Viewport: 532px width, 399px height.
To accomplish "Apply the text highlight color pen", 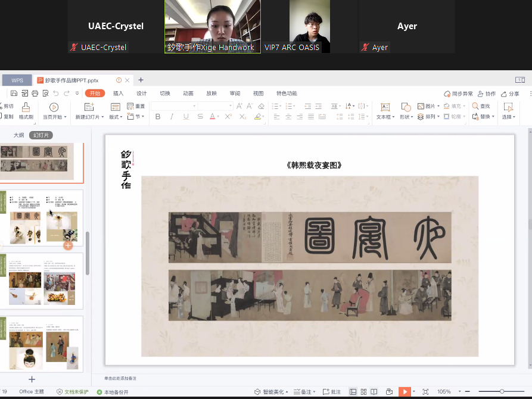I will 257,117.
